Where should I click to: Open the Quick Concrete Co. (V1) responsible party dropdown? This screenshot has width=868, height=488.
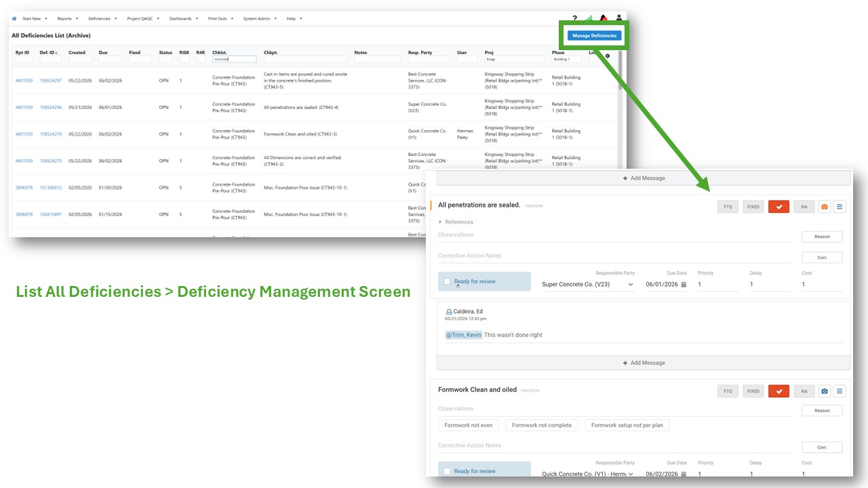coord(588,474)
